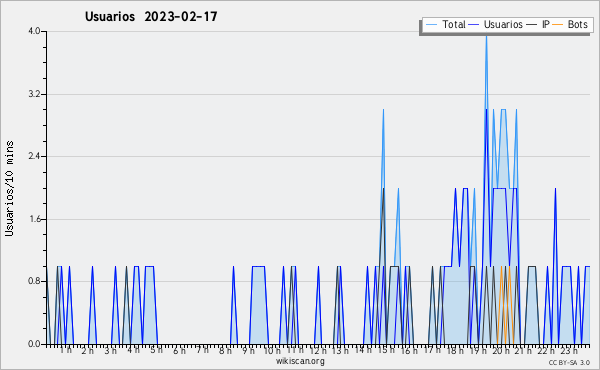
Task: Click the '18 h' x-axis label
Action: (x=455, y=351)
